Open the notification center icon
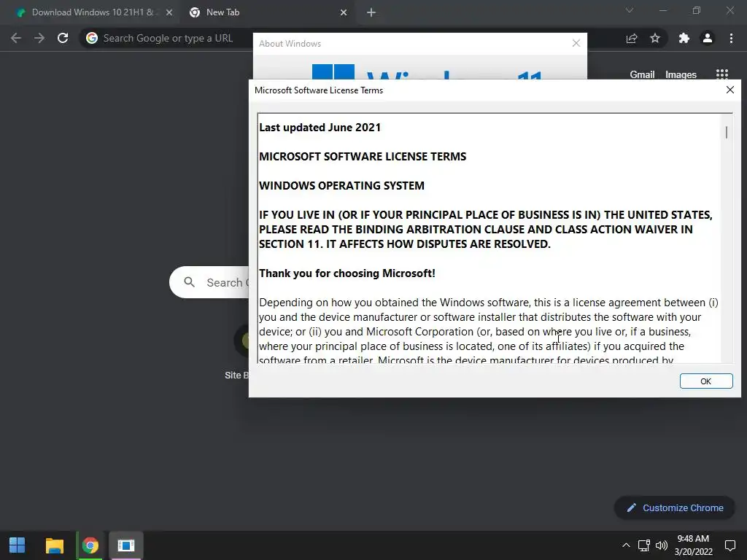Image resolution: width=747 pixels, height=560 pixels. (x=729, y=545)
